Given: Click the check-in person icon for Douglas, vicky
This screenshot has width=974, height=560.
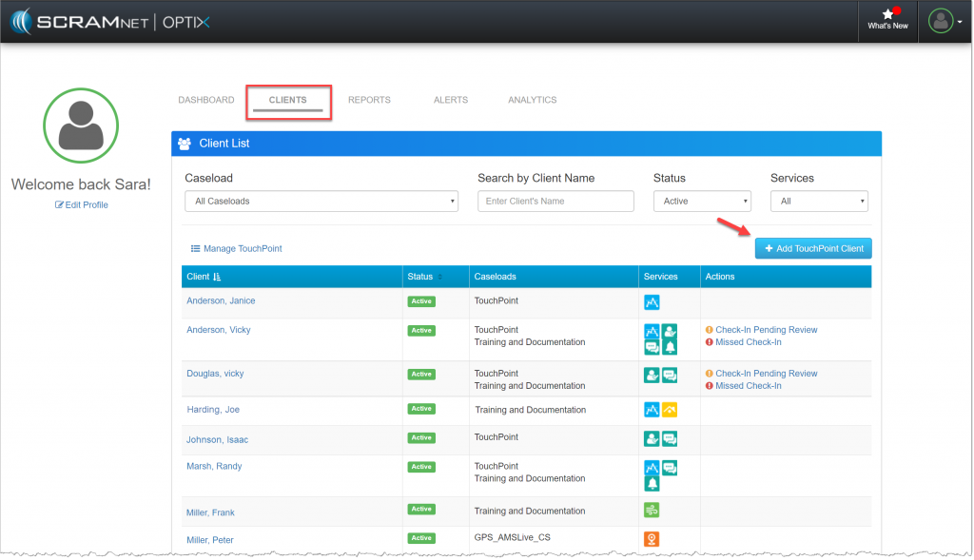Looking at the screenshot, I should click(x=650, y=374).
